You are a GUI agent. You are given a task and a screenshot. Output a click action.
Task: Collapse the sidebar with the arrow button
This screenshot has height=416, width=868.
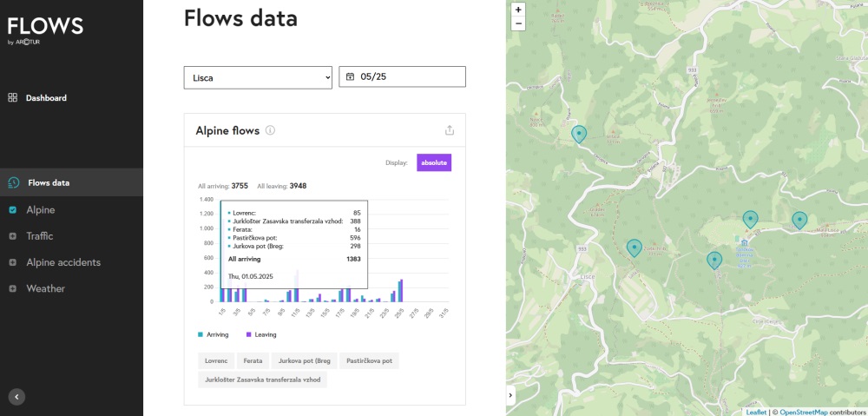(x=16, y=396)
